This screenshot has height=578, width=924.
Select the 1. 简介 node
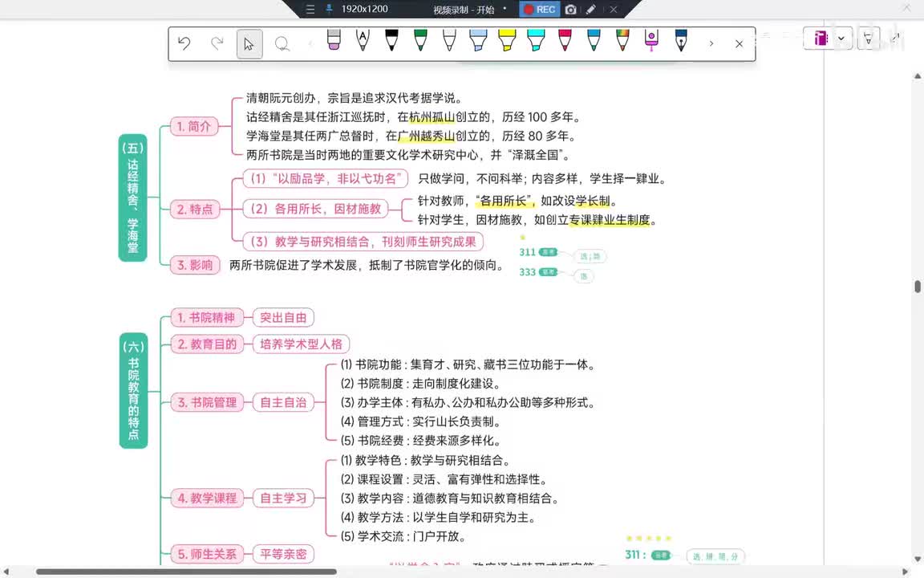(194, 126)
